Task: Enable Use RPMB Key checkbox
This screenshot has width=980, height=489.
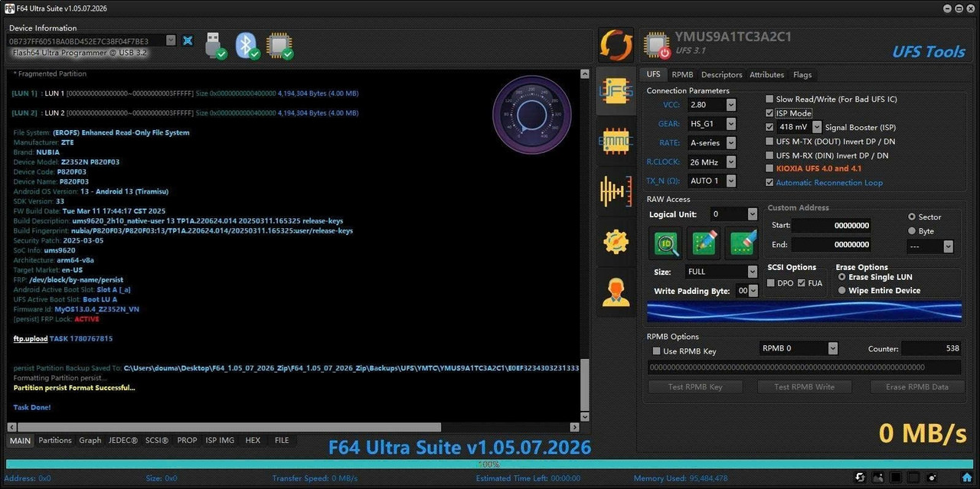Action: [x=656, y=351]
